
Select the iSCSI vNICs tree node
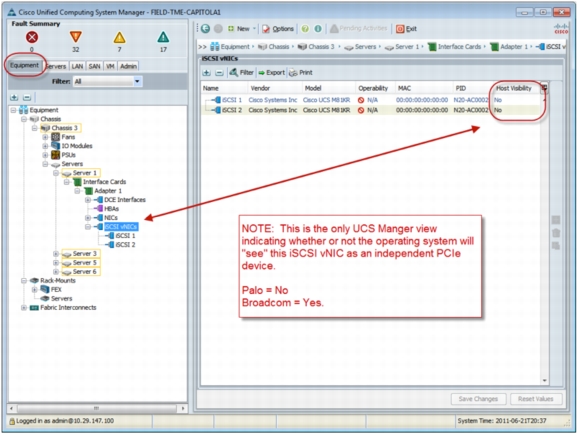121,227
